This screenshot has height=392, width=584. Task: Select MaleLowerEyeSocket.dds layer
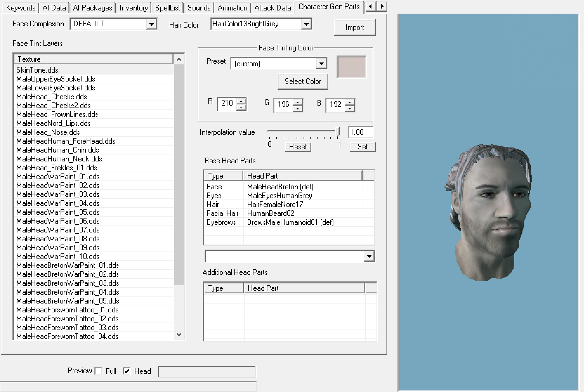pyautogui.click(x=94, y=88)
